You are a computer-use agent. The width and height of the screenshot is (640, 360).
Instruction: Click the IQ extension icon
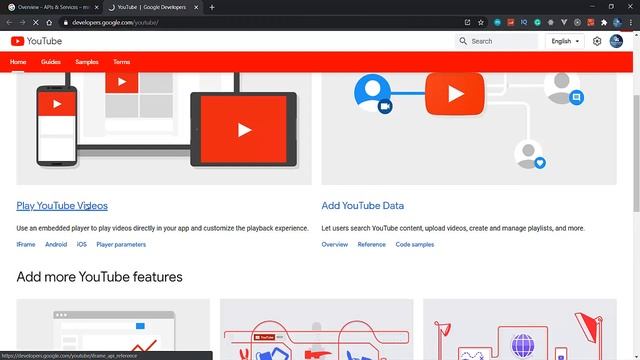tap(524, 22)
